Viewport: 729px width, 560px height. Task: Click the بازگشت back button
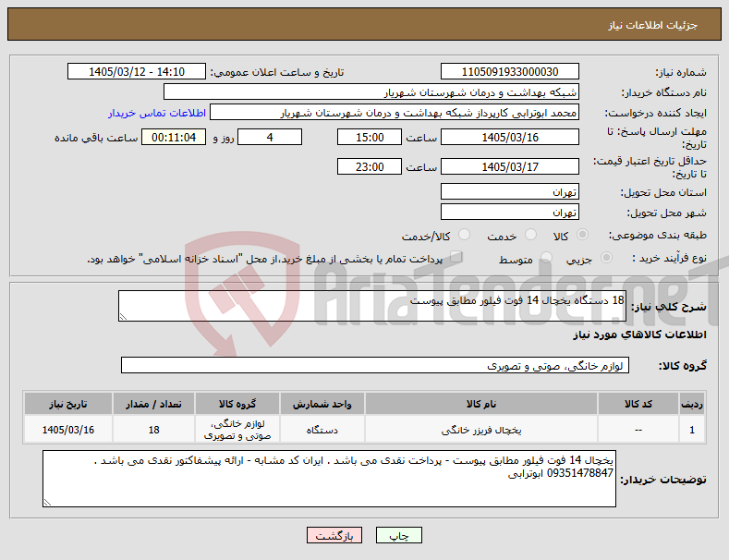(334, 536)
